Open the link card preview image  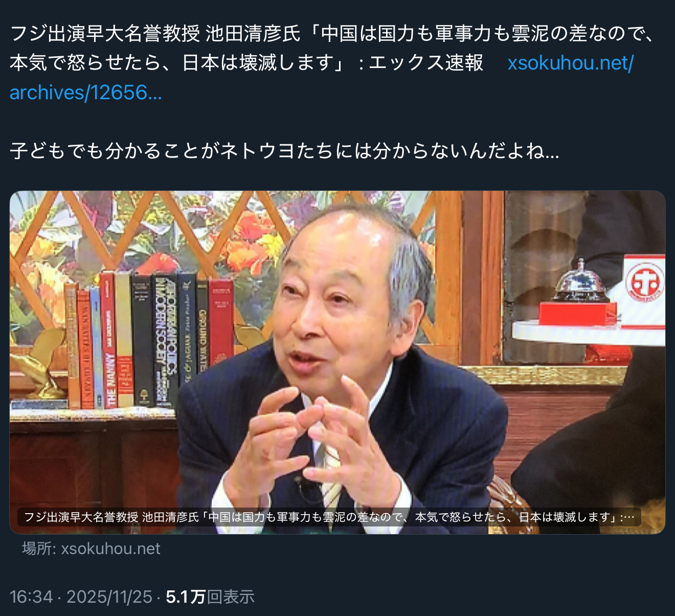coord(337,362)
